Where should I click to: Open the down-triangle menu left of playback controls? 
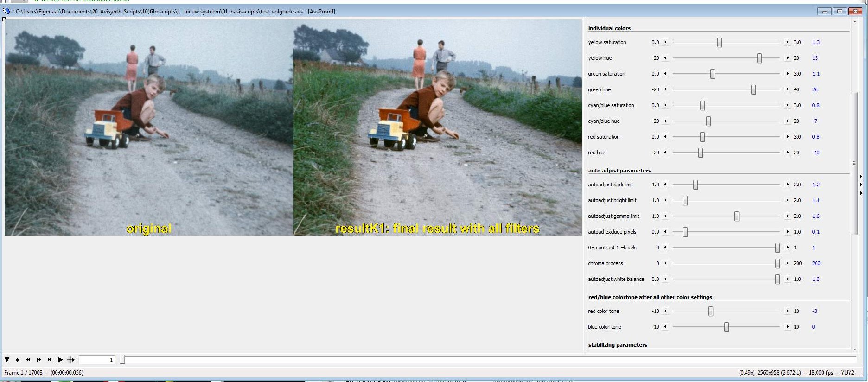pos(7,360)
